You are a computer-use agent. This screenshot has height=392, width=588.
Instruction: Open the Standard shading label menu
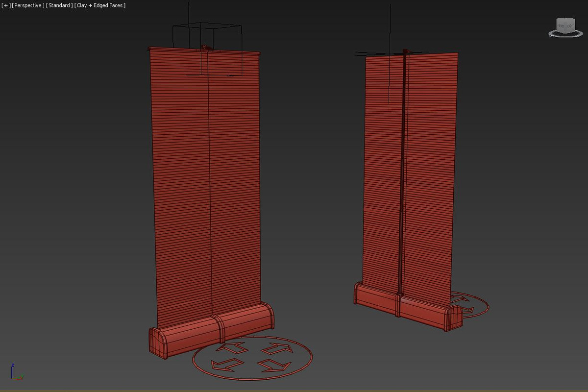(59, 5)
